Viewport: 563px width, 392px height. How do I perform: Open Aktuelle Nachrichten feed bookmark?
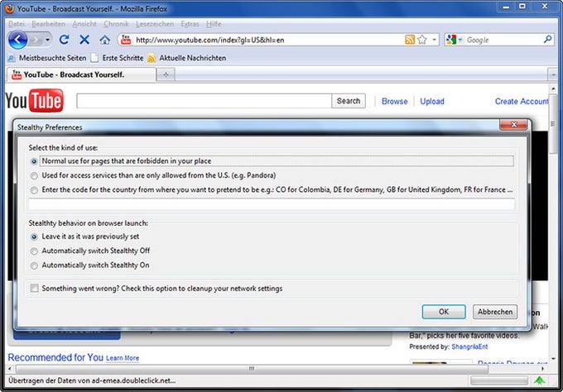pos(187,58)
